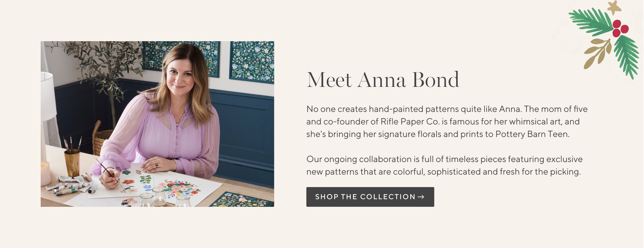Click the gold star ornament graphic
644x248 pixels.
(614, 8)
